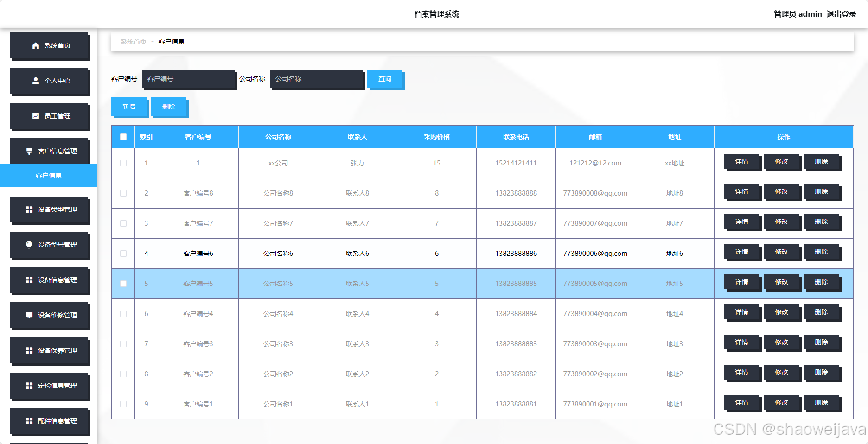This screenshot has width=868, height=444.
Task: Click the bulb icon beside 设备型号管理
Action: pyautogui.click(x=29, y=245)
